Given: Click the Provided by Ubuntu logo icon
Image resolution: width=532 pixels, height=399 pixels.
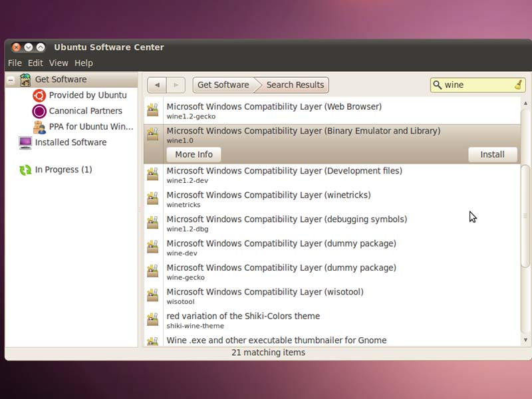Looking at the screenshot, I should click(x=39, y=95).
